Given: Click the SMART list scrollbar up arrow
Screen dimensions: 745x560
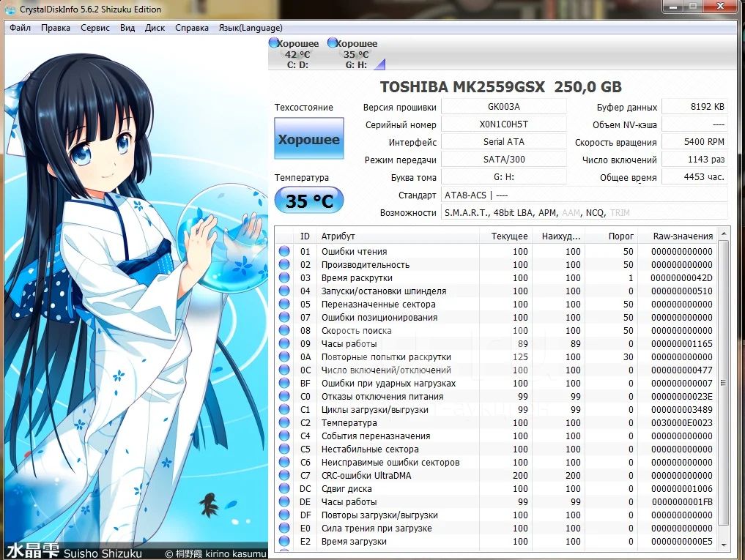Looking at the screenshot, I should point(723,234).
